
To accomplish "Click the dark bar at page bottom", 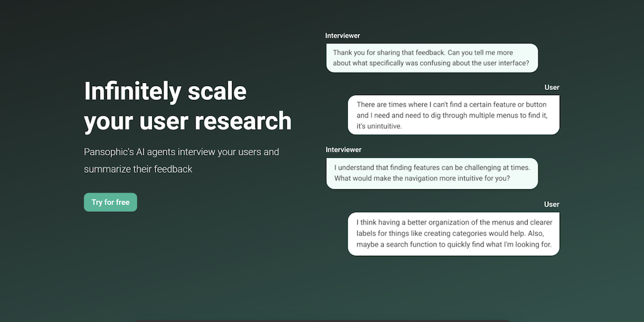I will [322, 320].
